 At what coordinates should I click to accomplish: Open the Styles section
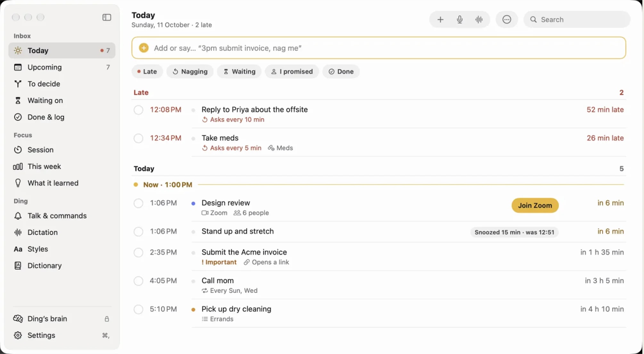(62, 249)
